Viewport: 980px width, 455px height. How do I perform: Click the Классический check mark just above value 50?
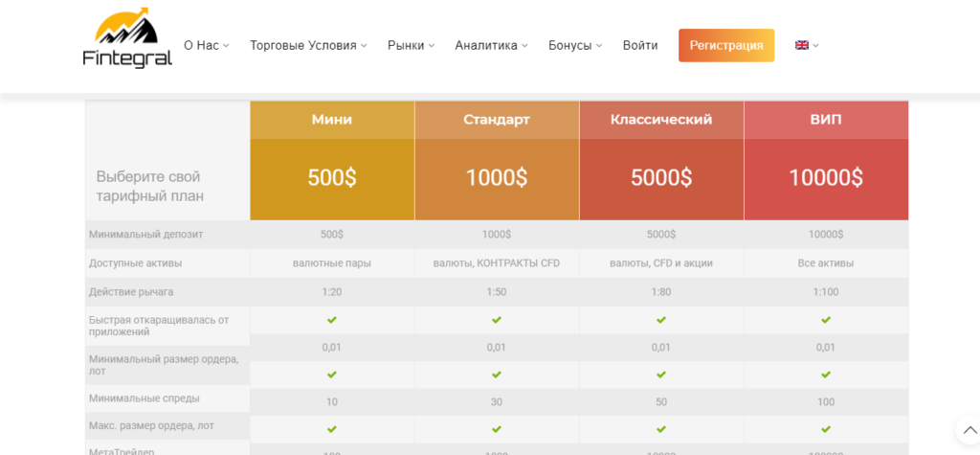point(661,375)
